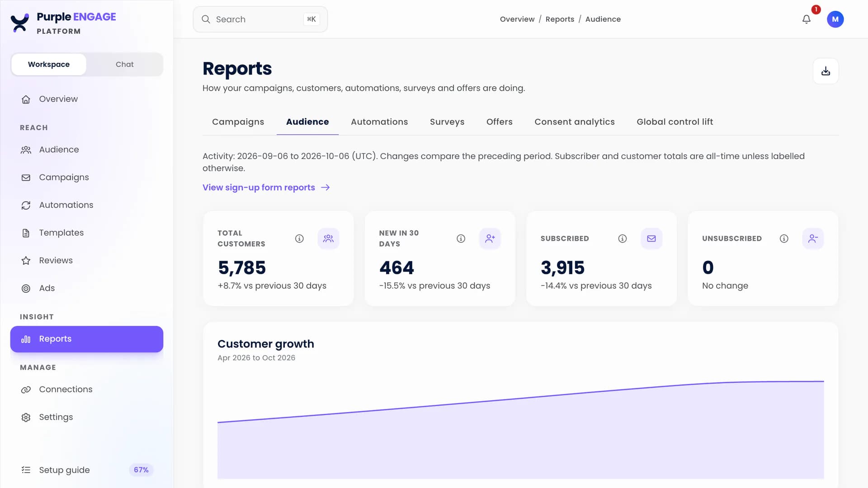Screen dimensions: 868x488
Task: Click the download report icon button
Action: pos(826,71)
